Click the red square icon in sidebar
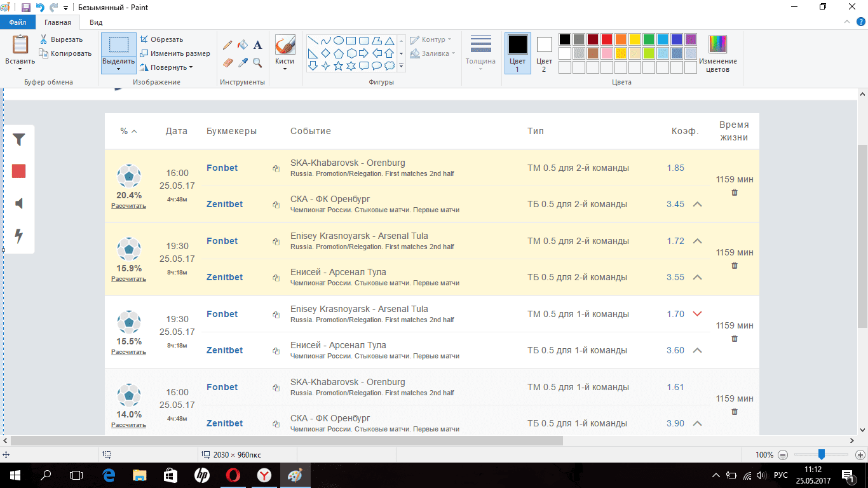Viewport: 868px width, 488px height. click(19, 171)
